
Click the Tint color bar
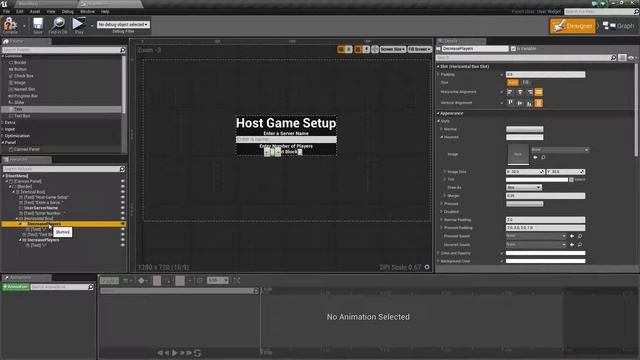click(x=537, y=180)
